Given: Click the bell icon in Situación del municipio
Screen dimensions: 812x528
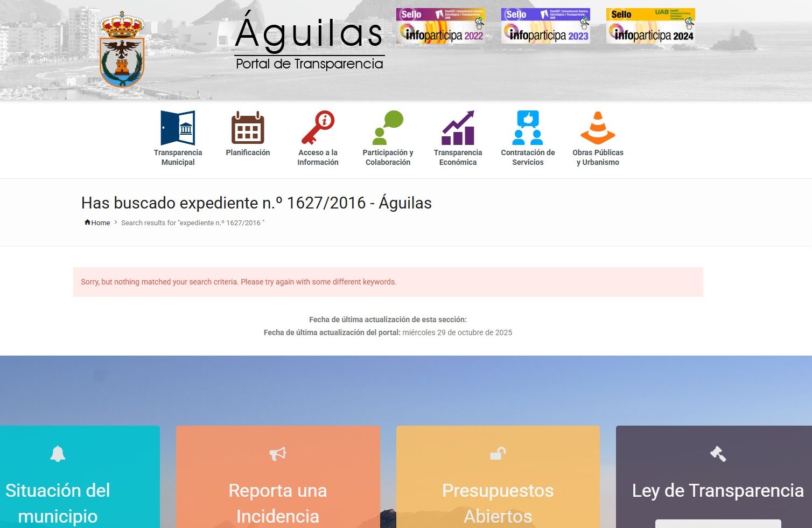Looking at the screenshot, I should tap(58, 454).
